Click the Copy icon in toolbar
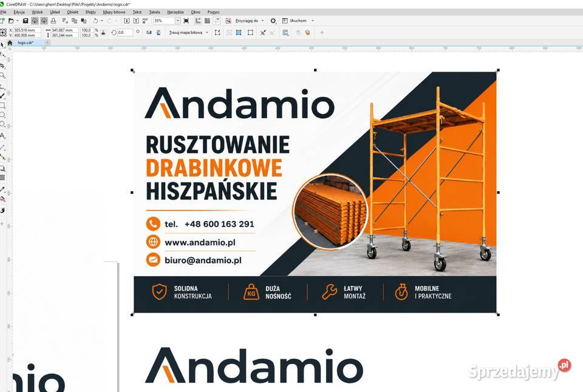The width and height of the screenshot is (583, 392). [74, 21]
